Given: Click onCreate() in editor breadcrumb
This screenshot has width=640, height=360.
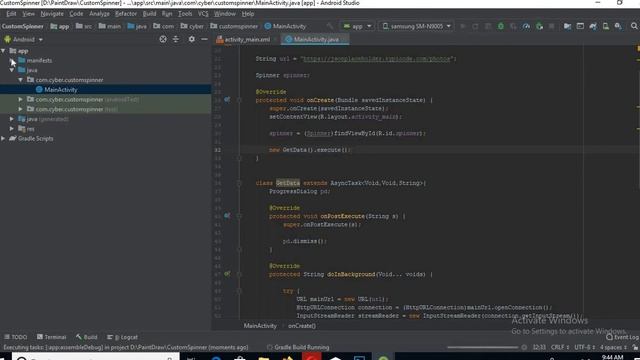Looking at the screenshot, I should click(302, 326).
